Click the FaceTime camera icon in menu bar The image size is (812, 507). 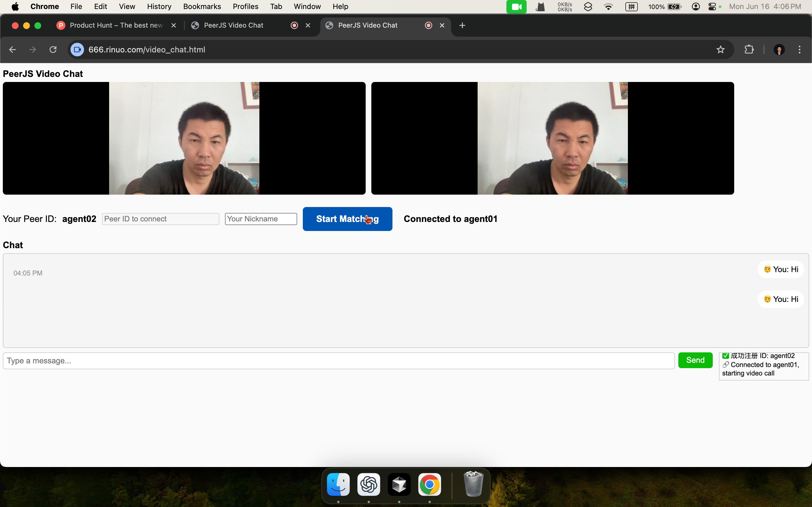click(516, 6)
